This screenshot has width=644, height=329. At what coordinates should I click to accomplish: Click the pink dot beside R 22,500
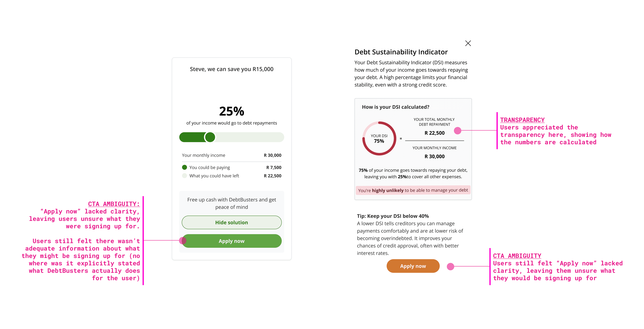tap(457, 130)
